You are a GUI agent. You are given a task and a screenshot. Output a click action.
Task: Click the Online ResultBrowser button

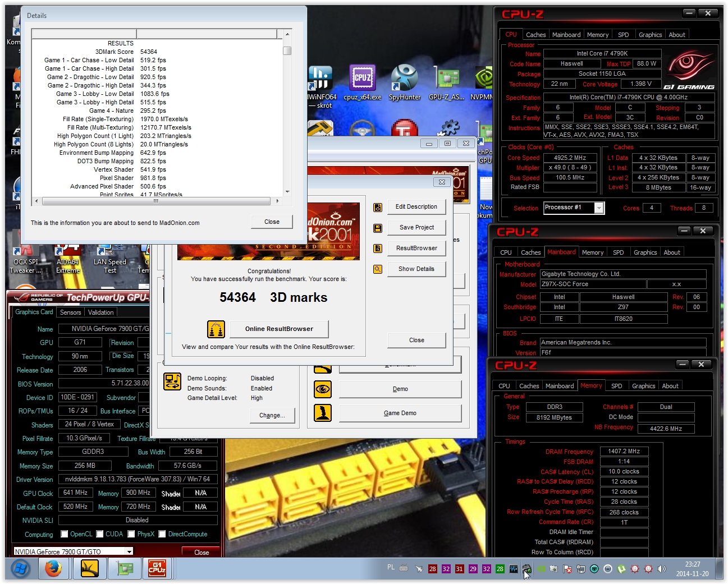[279, 329]
